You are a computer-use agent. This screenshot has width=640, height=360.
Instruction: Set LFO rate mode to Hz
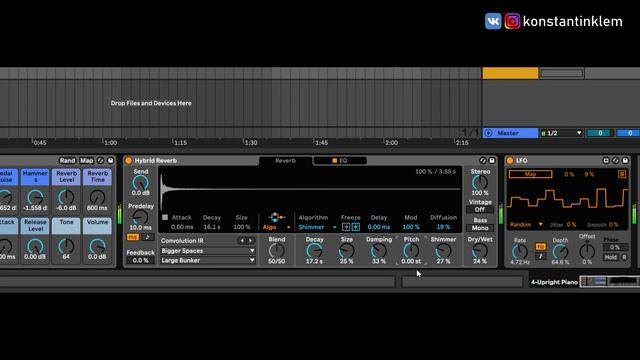tap(540, 247)
